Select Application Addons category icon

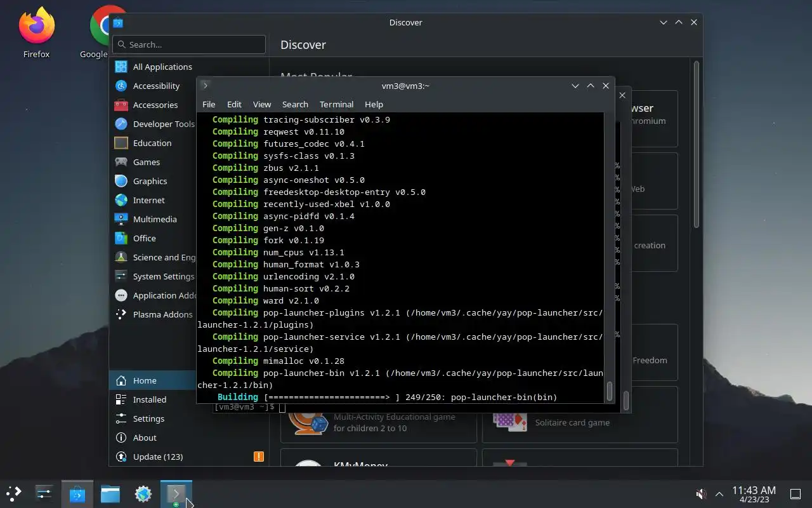click(x=121, y=295)
